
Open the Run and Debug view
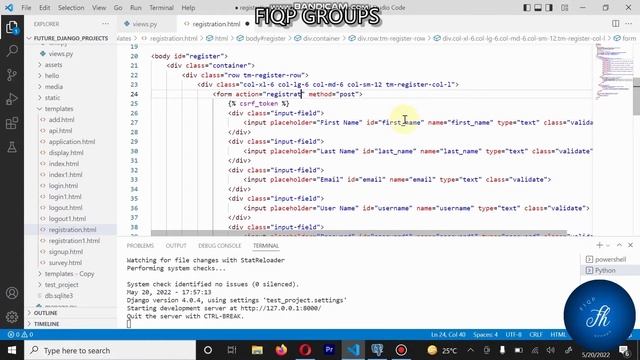pyautogui.click(x=12, y=99)
